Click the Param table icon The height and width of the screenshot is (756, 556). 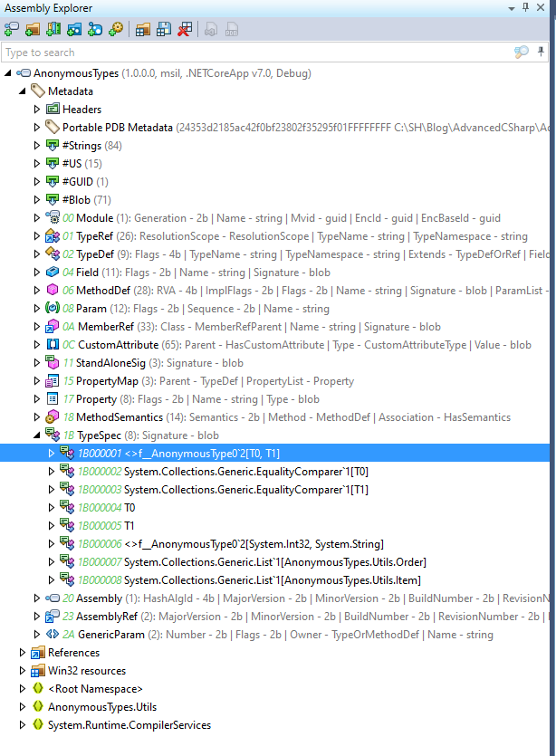[x=53, y=308]
